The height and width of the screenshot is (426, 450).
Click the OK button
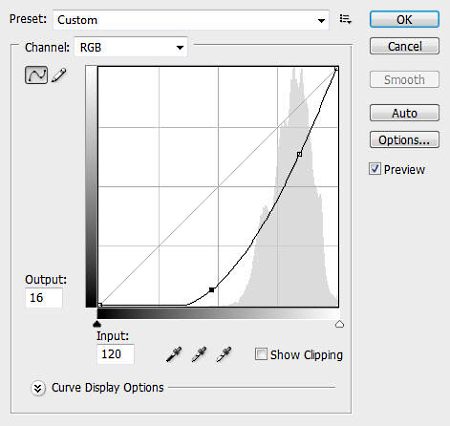[404, 19]
